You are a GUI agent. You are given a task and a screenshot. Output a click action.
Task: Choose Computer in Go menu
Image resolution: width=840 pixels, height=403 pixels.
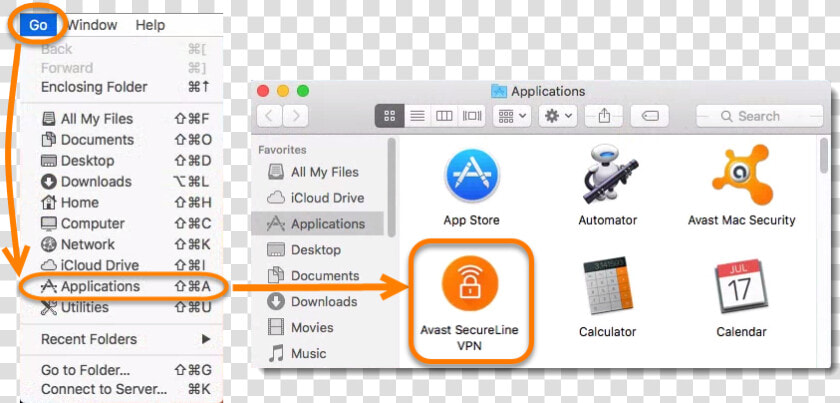click(x=121, y=223)
